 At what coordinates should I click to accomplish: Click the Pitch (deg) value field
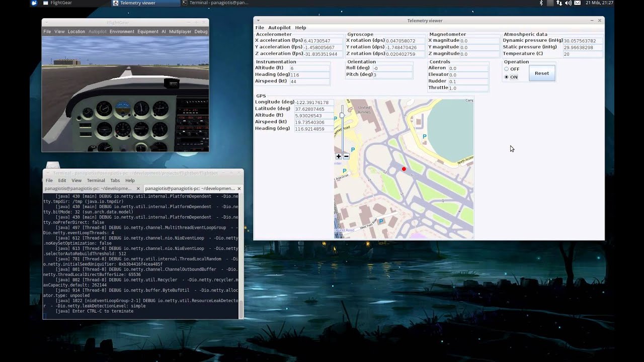(392, 75)
